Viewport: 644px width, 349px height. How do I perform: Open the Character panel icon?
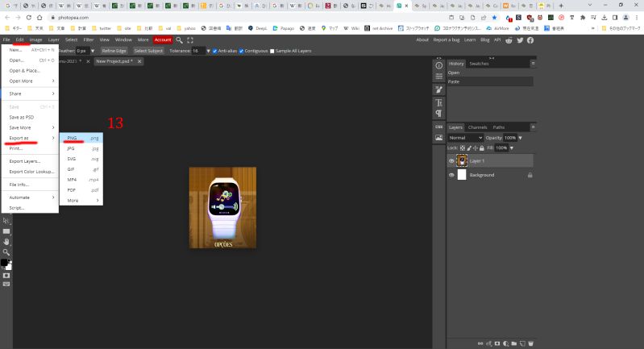click(x=438, y=102)
